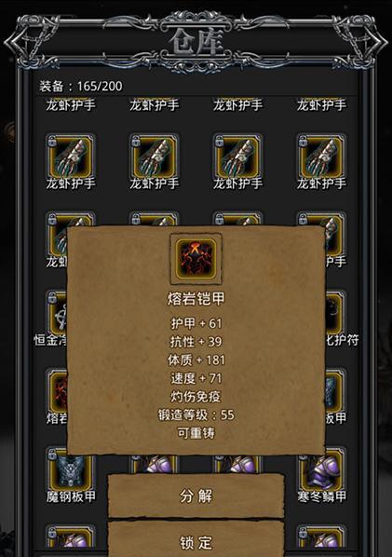Viewport: 392px width, 557px height.
Task: Select purple armor item in bottom-right corner
Action: click(x=321, y=537)
